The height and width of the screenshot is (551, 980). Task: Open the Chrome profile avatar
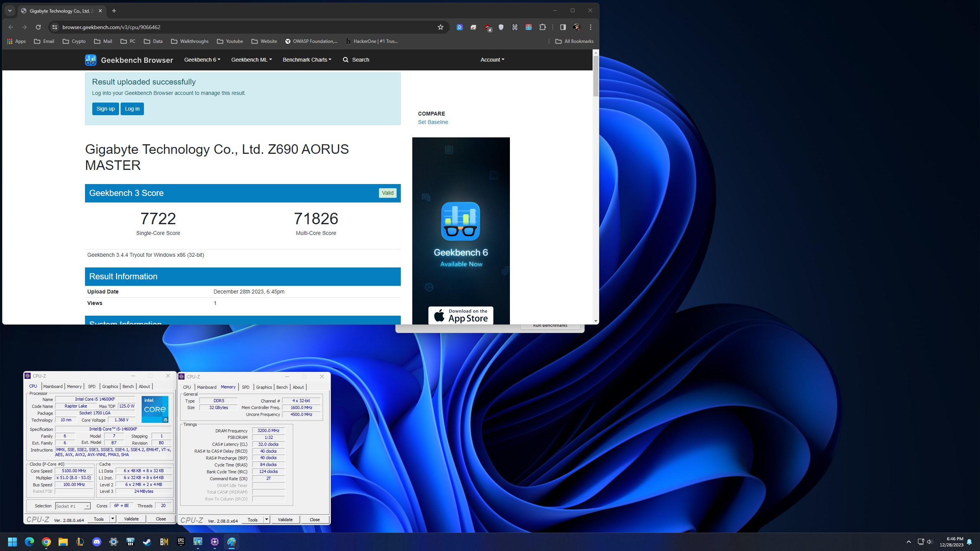pos(577,27)
